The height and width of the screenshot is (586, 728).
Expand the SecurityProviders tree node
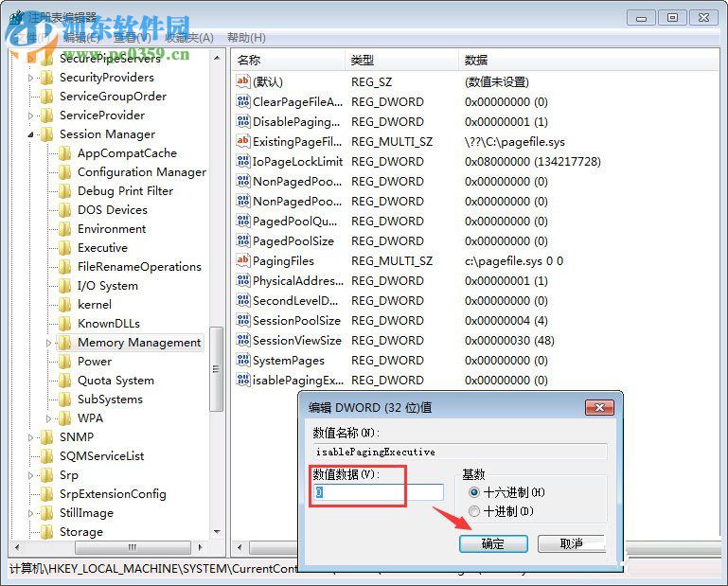click(30, 78)
